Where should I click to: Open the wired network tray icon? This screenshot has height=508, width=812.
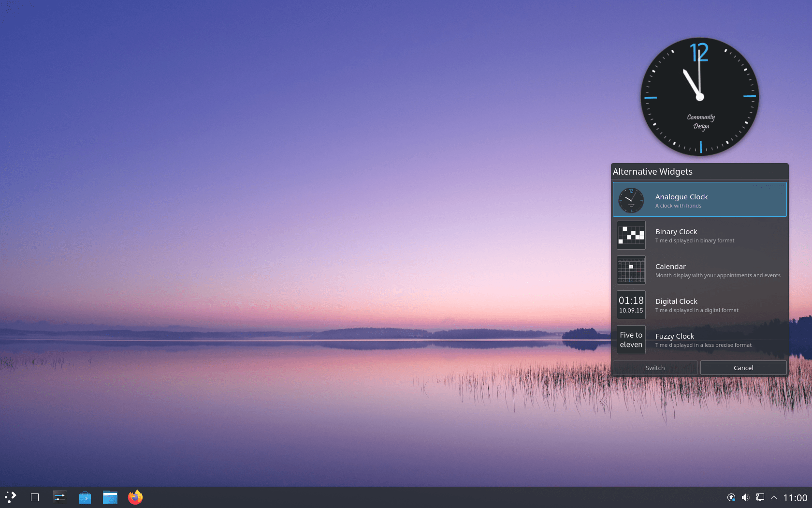point(760,497)
